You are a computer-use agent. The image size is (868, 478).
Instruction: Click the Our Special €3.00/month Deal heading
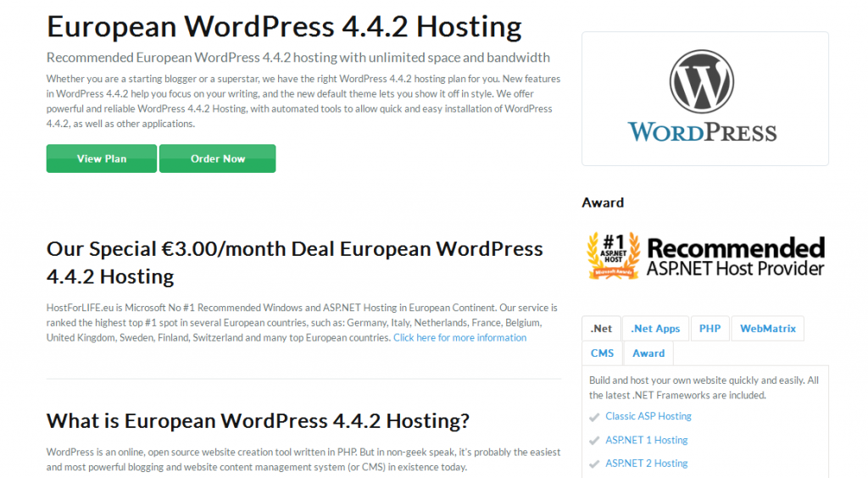[x=294, y=262]
